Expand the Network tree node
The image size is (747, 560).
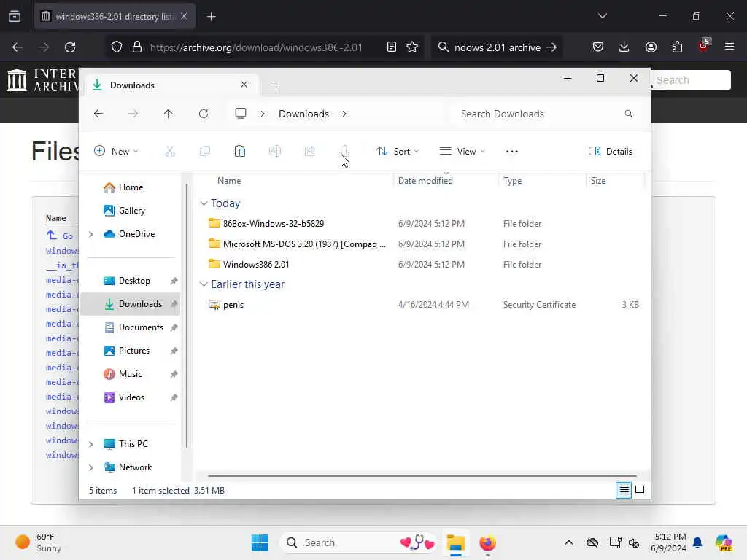pos(91,467)
